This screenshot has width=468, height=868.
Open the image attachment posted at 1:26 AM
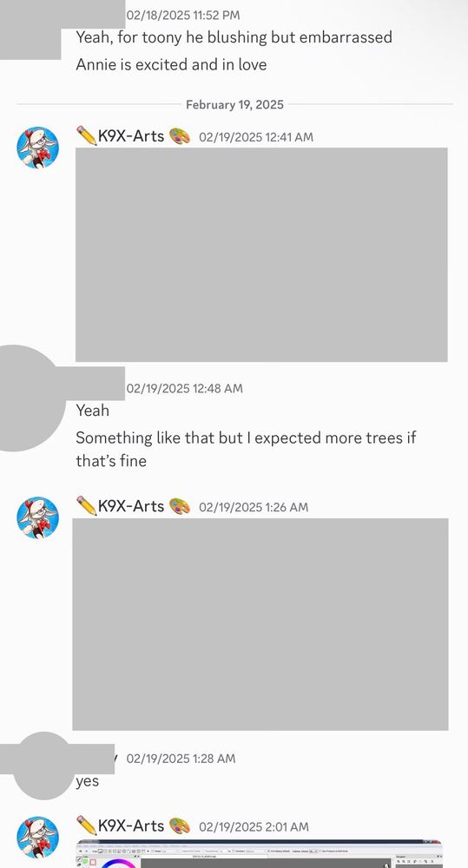260,624
